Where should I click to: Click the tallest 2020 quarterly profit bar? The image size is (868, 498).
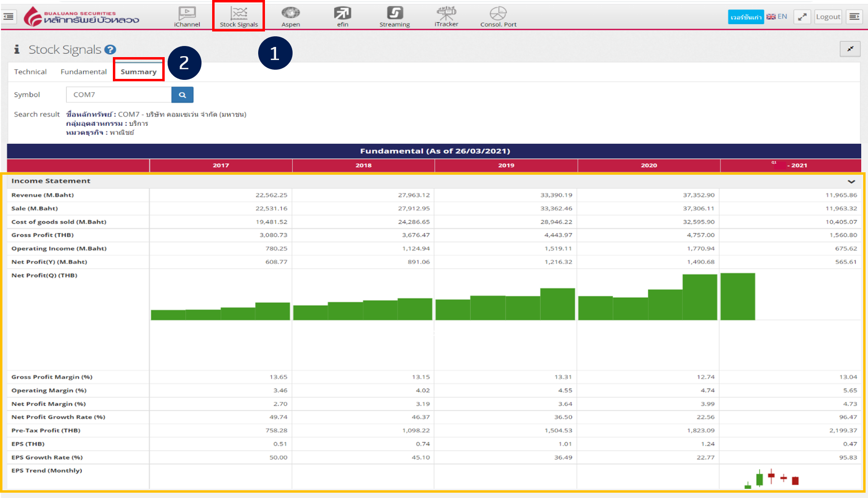click(700, 297)
